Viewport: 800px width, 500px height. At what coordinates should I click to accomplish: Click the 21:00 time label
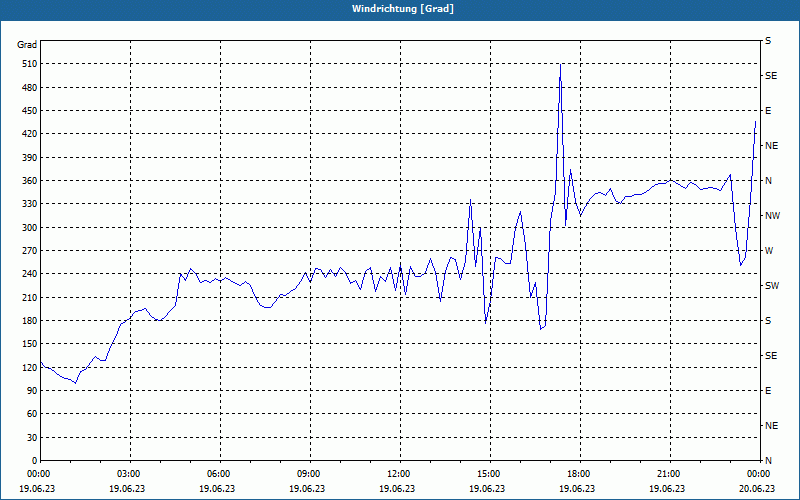tap(670, 473)
